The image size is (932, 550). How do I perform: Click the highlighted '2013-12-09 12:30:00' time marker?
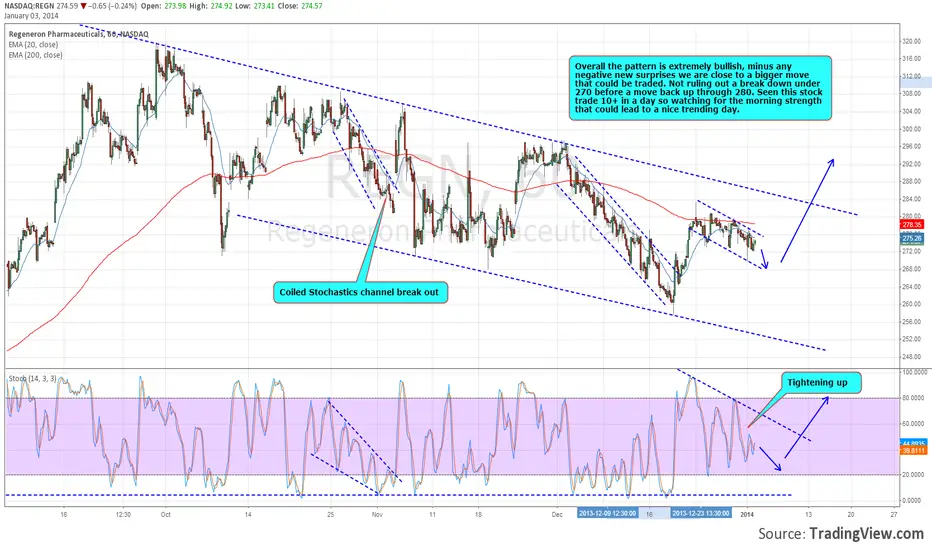(x=607, y=513)
